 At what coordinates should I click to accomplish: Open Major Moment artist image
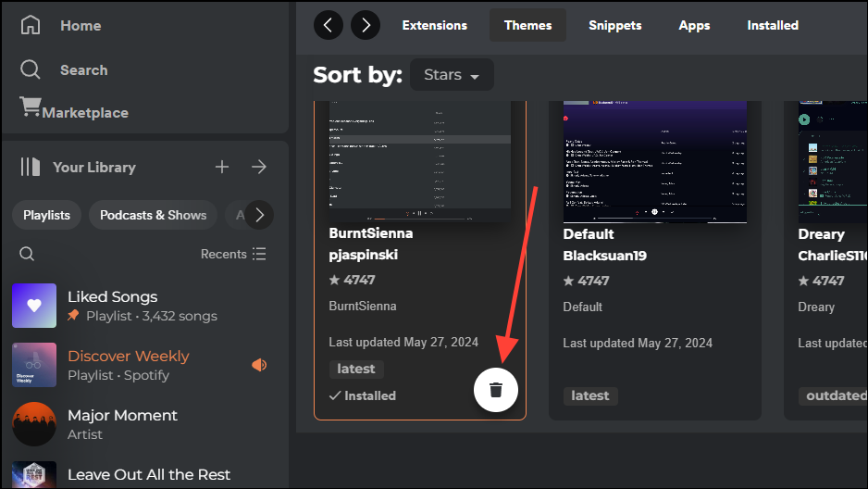click(34, 424)
